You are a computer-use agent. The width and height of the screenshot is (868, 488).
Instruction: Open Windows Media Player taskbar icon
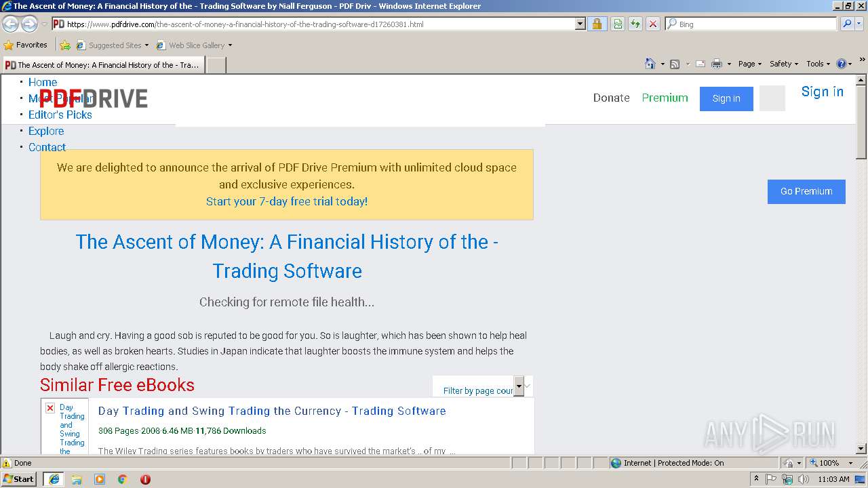(100, 479)
